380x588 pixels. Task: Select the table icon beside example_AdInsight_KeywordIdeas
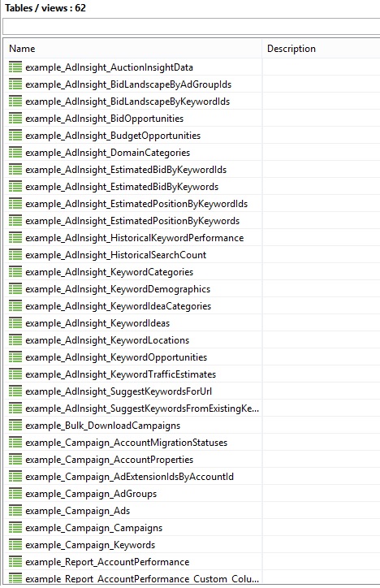tap(15, 323)
